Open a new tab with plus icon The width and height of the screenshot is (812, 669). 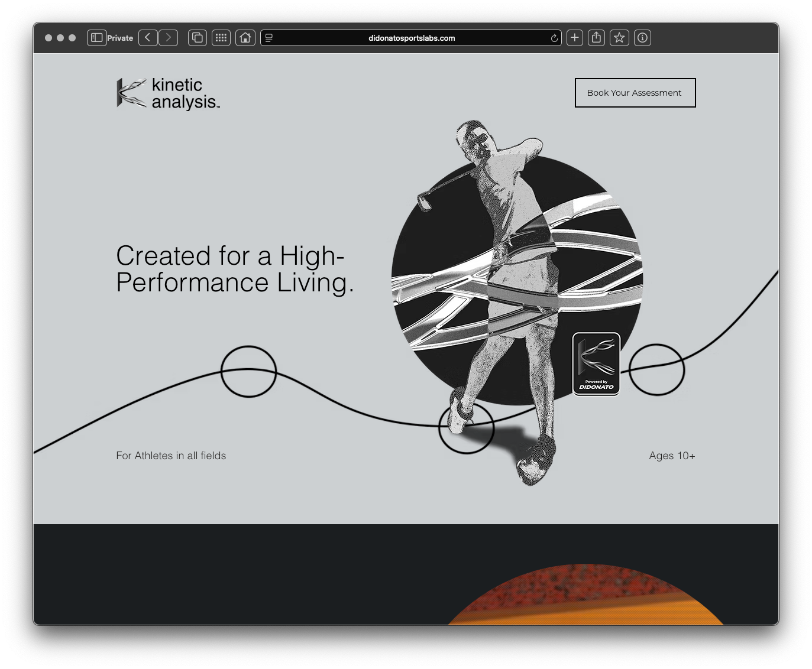pyautogui.click(x=575, y=38)
